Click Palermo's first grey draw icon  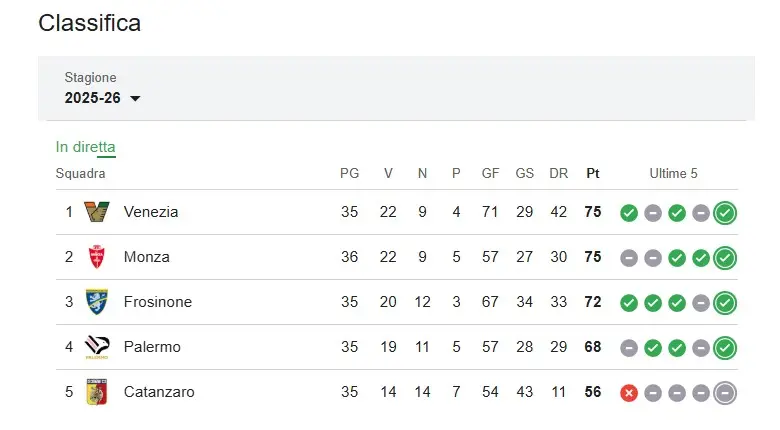click(x=629, y=347)
